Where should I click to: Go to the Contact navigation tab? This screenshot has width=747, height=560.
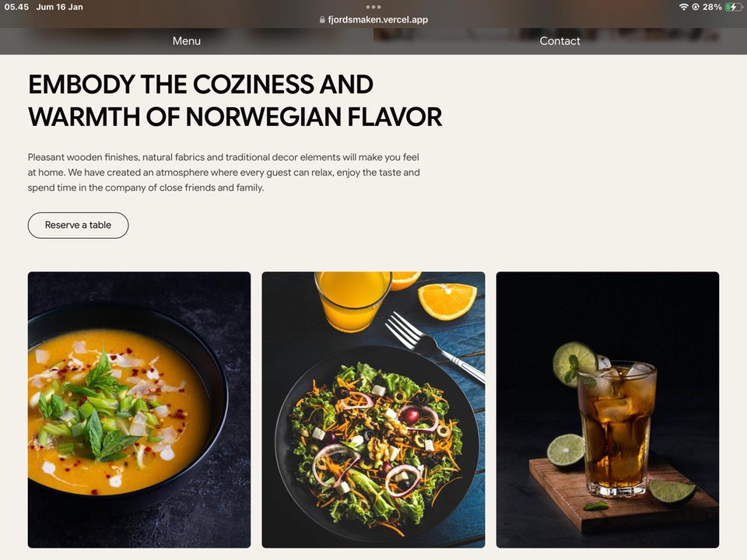560,41
